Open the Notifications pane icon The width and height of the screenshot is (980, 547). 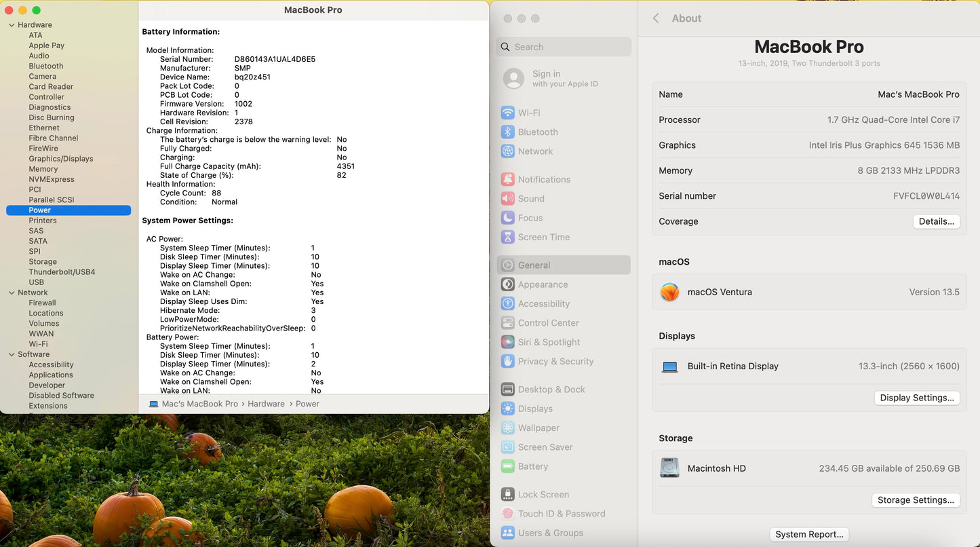click(507, 179)
